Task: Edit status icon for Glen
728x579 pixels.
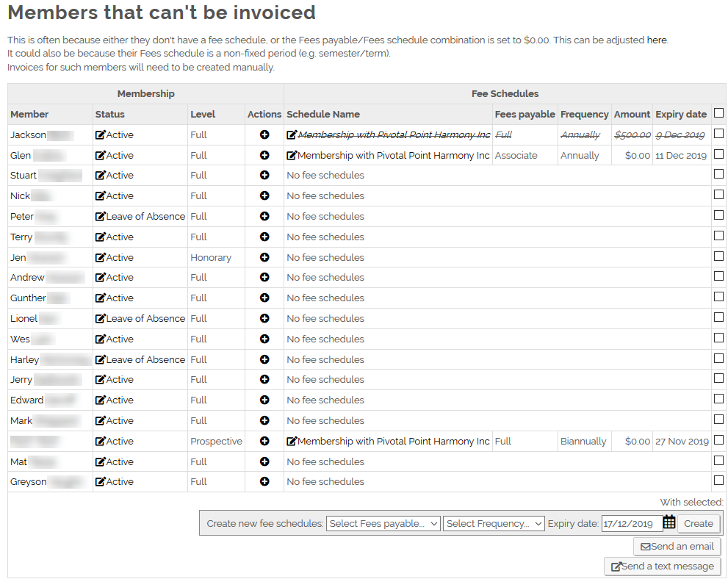Action: point(100,155)
